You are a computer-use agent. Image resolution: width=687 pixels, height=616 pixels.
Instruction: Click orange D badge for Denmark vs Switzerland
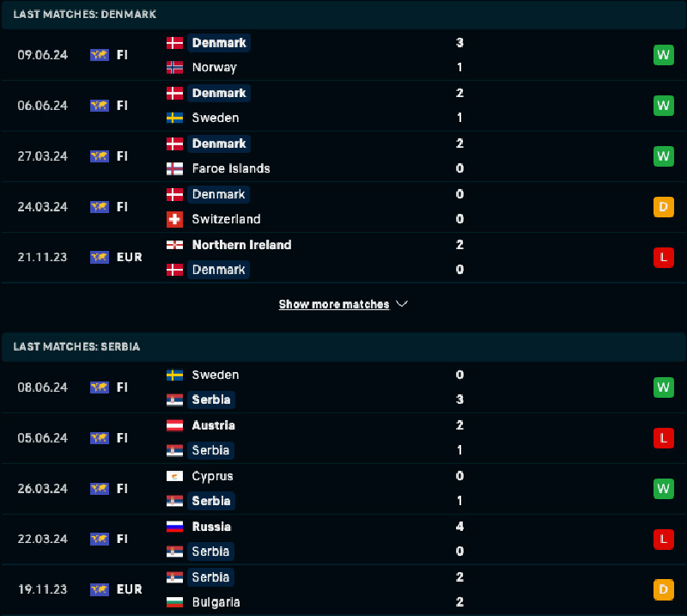tap(663, 207)
